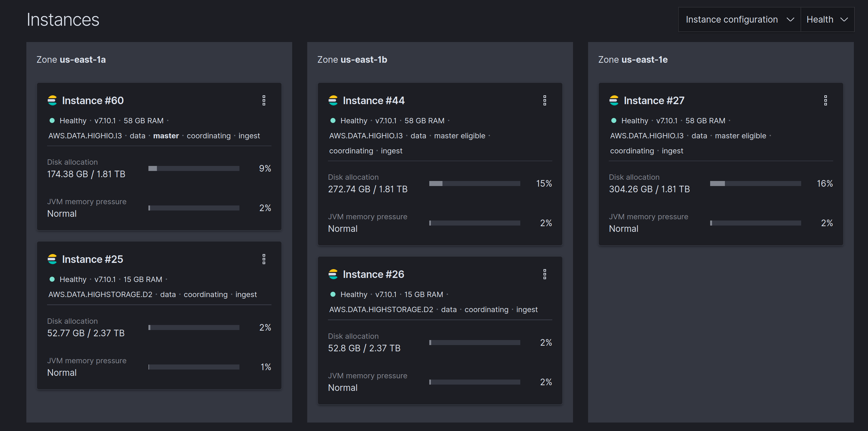Click the green Healthy status dot on Instance #25

(52, 279)
